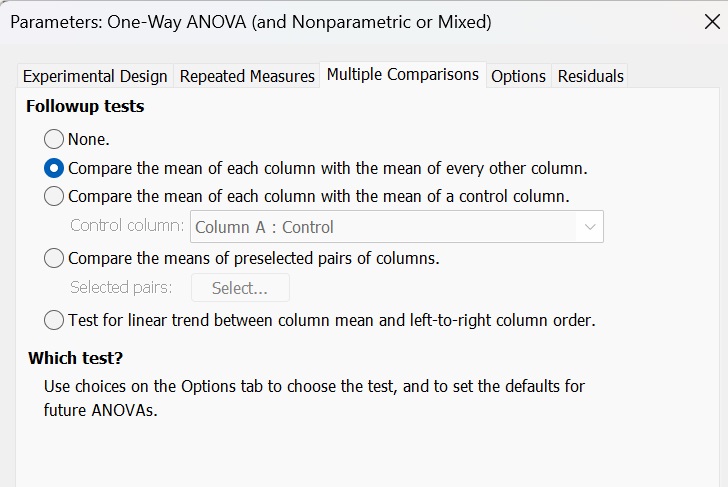
Task: Click the 'Followup tests' heading
Action: (85, 106)
